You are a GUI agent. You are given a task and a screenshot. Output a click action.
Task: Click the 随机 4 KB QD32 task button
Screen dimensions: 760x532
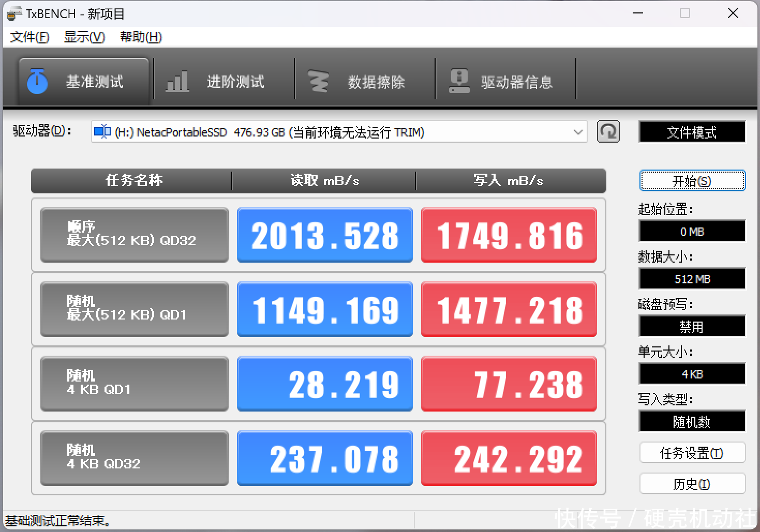(x=135, y=458)
